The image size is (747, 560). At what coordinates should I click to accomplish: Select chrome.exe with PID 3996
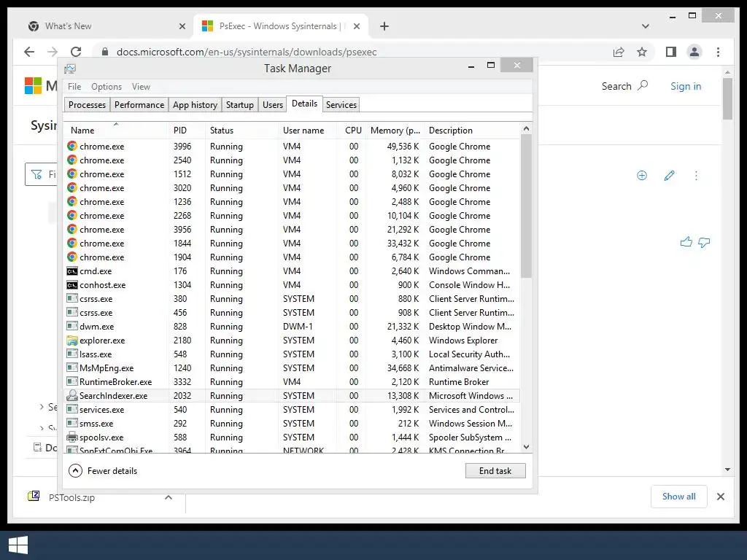[x=292, y=146]
